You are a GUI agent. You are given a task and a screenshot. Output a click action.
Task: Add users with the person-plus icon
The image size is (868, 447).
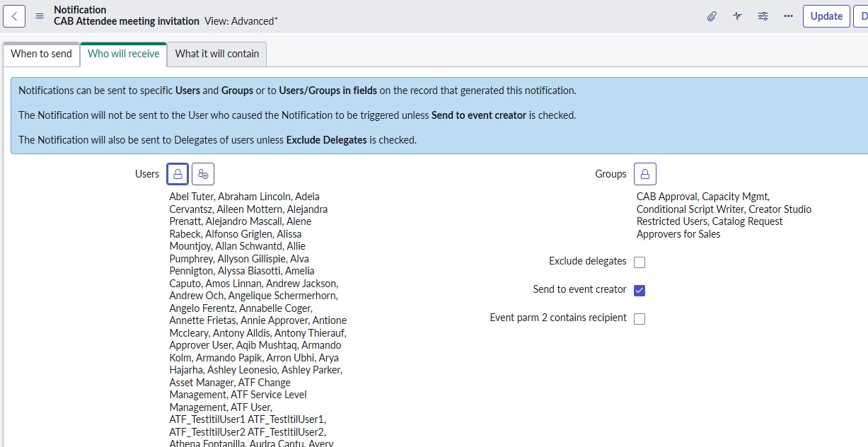(x=203, y=173)
